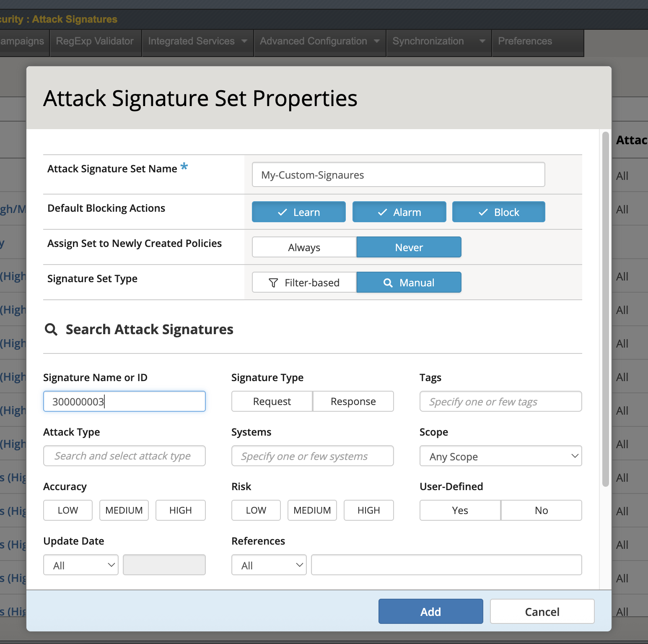Click the dialog vertical scrollbar
Screen dimensions: 648x644
point(605,309)
